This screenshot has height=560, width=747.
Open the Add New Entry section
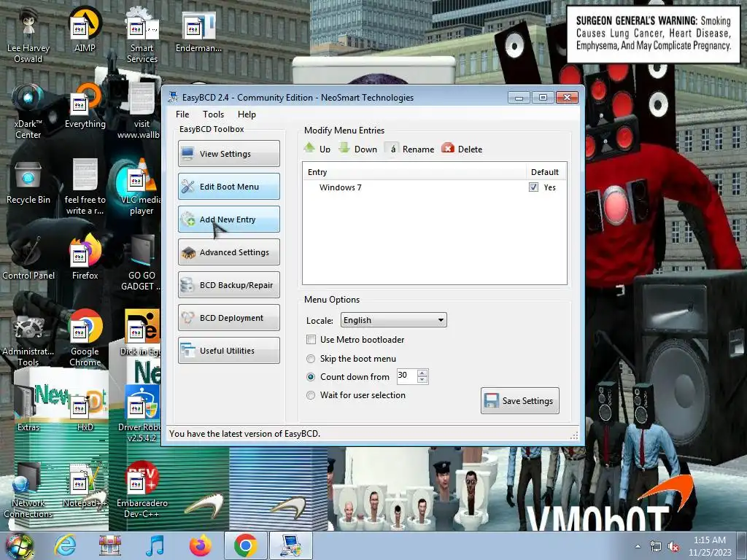click(228, 219)
